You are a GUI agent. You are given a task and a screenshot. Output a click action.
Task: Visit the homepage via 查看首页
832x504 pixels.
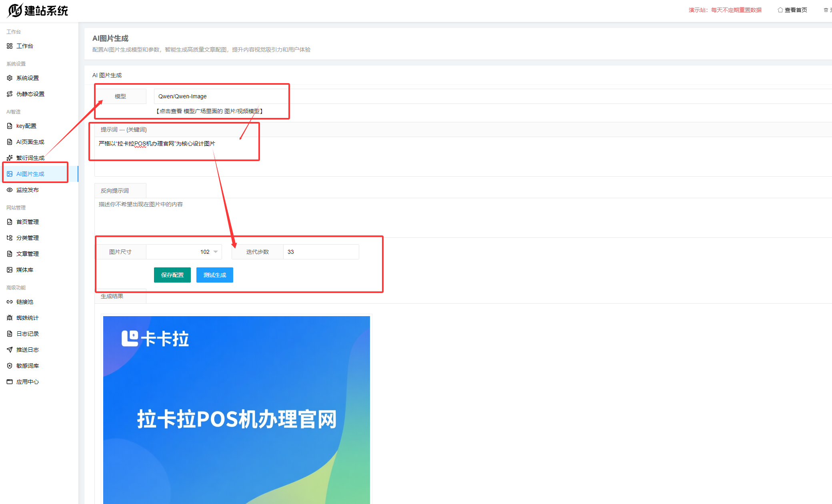coord(792,10)
